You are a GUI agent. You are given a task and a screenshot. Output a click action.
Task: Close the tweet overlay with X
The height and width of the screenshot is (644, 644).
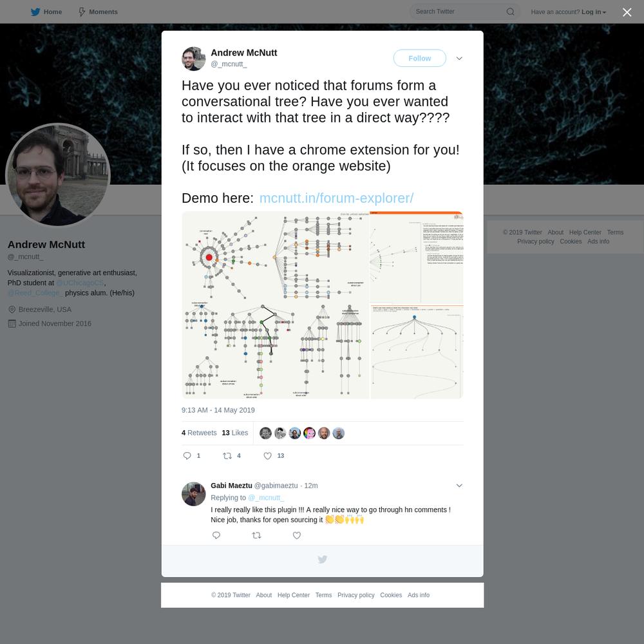coord(627,12)
